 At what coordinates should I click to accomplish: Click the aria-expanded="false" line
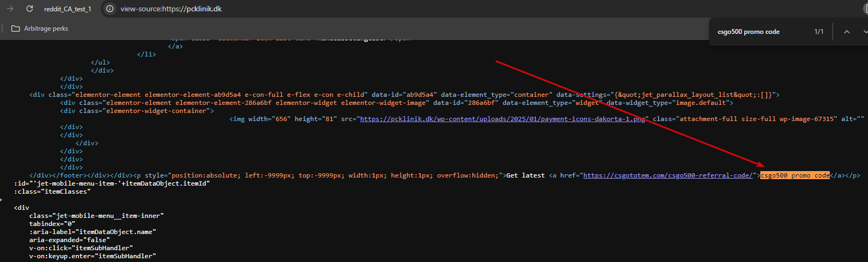pos(69,240)
